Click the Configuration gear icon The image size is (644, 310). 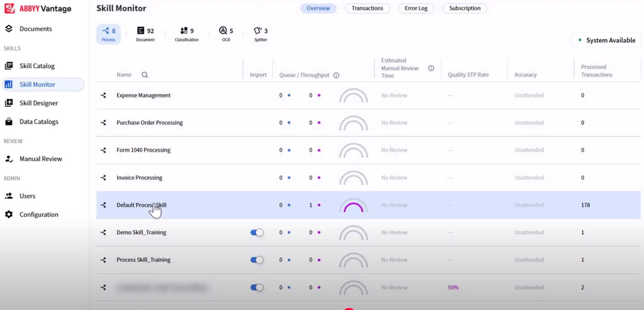pyautogui.click(x=9, y=214)
